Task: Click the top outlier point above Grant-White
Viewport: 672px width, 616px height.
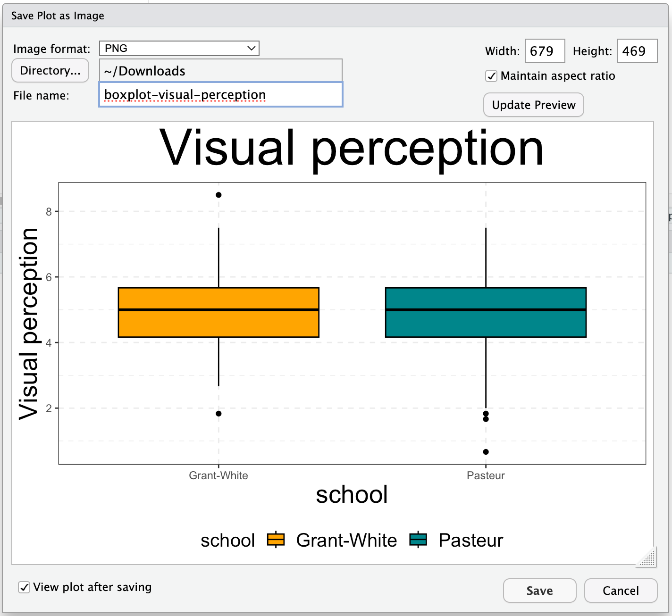Action: point(218,195)
